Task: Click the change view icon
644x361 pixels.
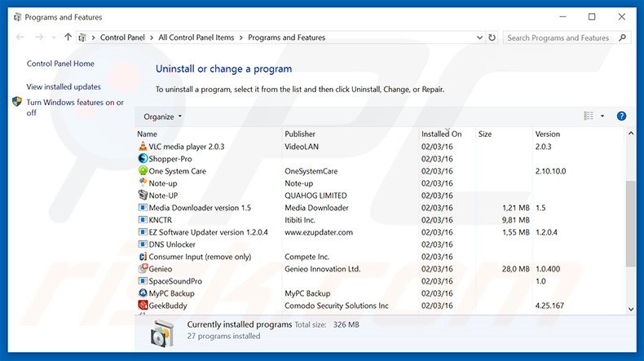Action: coord(589,117)
